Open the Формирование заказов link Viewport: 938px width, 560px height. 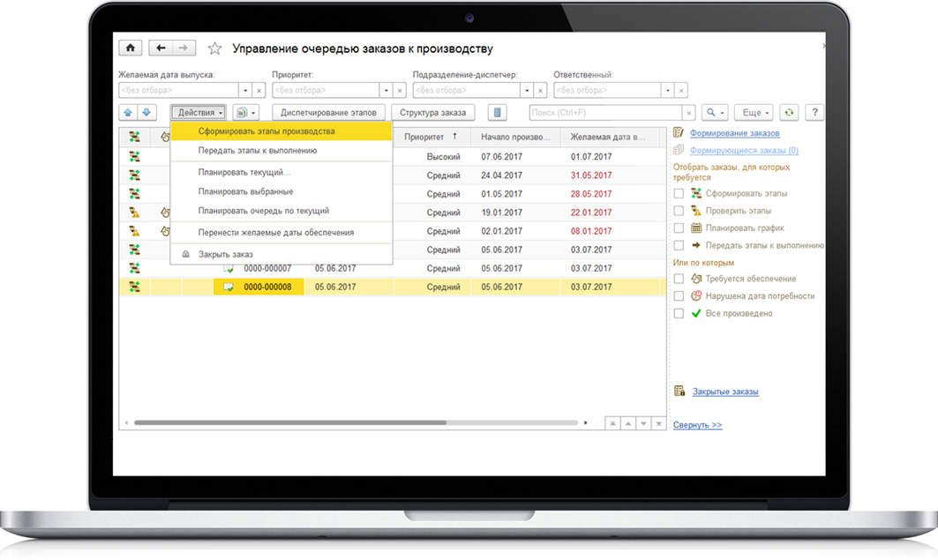(735, 132)
